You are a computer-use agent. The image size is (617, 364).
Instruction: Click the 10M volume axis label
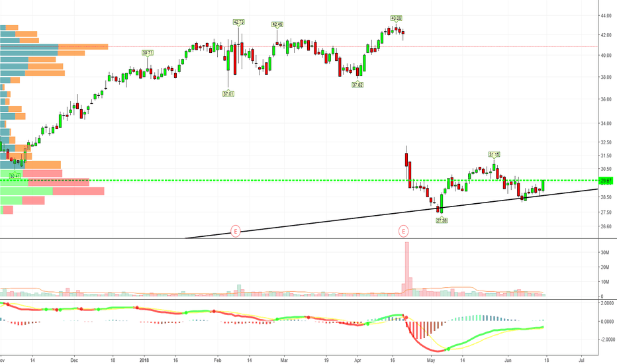tap(604, 282)
